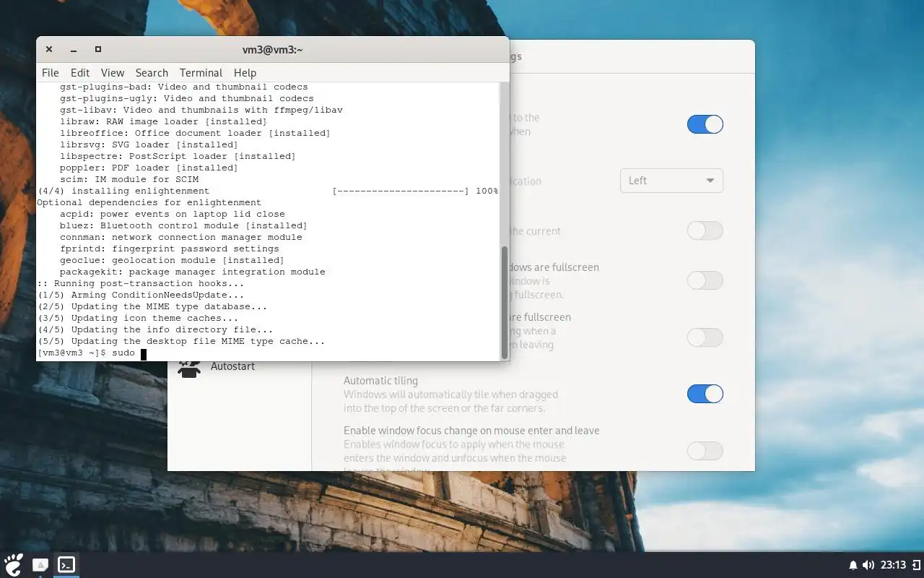The width and height of the screenshot is (924, 578).
Task: Open the 'Left' dropdown in Settings
Action: point(671,181)
